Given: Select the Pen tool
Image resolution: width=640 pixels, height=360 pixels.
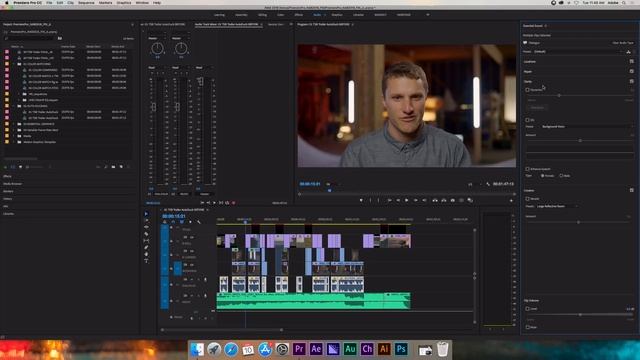Looking at the screenshot, I should pos(146,247).
